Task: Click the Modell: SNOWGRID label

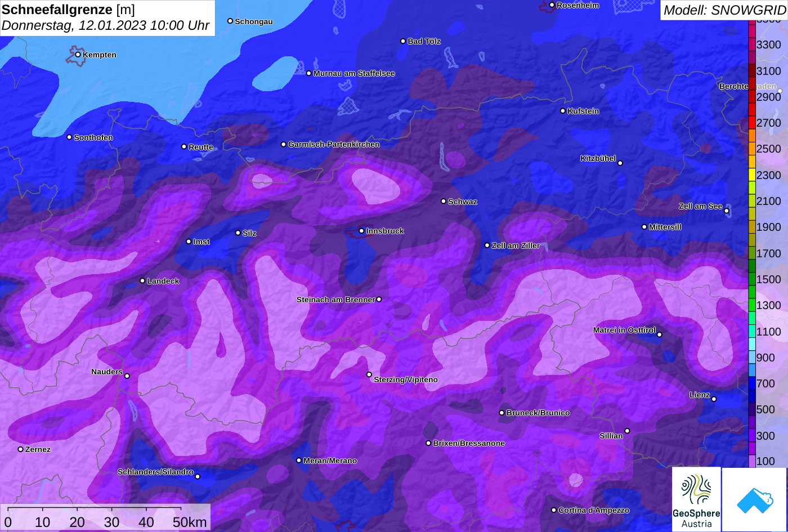Action: [x=724, y=10]
